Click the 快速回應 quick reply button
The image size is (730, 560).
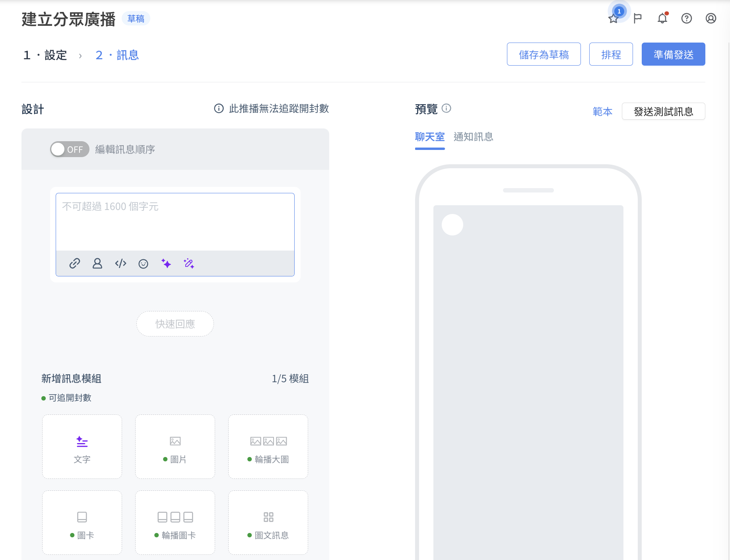[x=175, y=324]
